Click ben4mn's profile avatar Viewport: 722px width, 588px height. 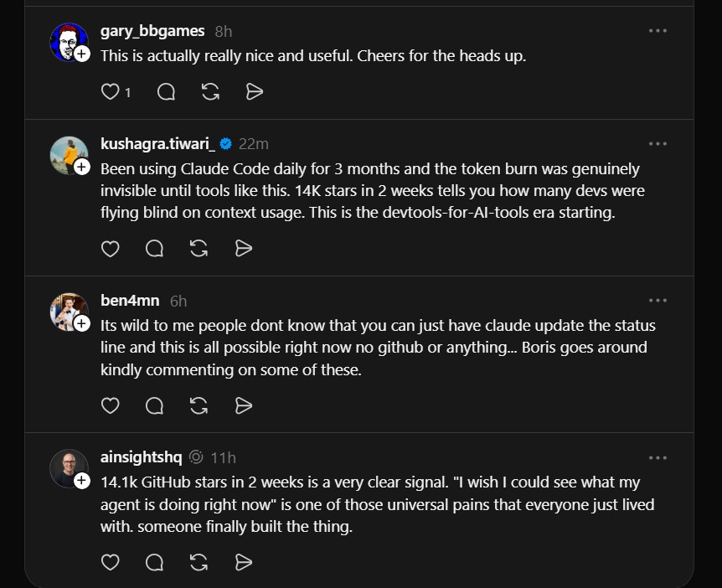click(68, 311)
